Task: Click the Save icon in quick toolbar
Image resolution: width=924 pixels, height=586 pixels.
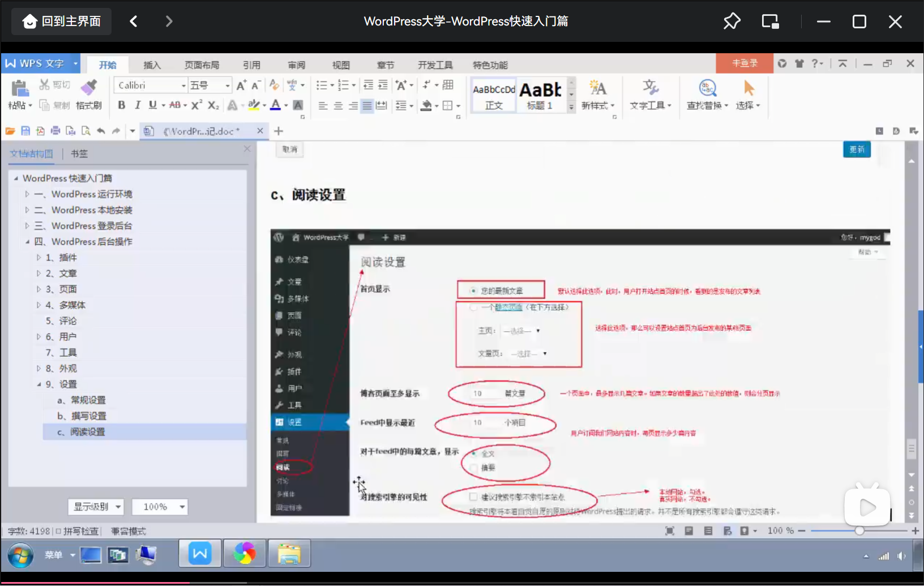Action: tap(25, 131)
